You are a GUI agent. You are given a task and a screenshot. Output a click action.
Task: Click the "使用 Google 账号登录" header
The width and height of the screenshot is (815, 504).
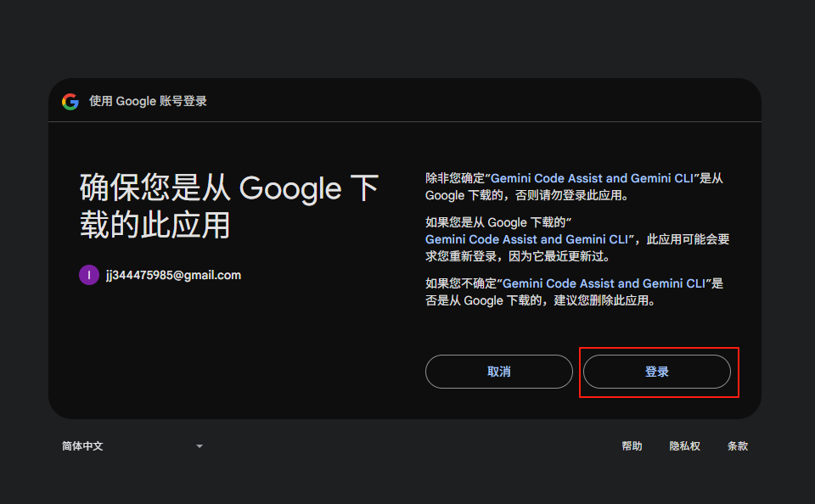pos(149,100)
